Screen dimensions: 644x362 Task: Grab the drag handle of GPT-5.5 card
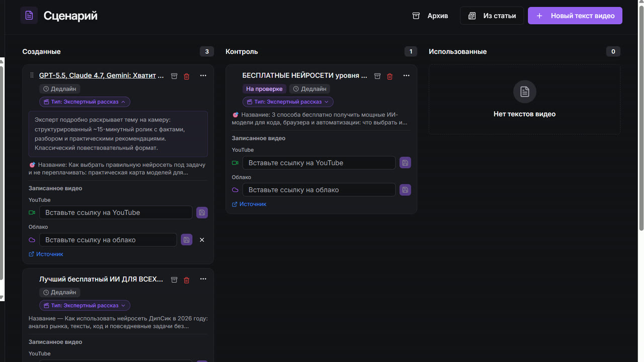coord(32,75)
